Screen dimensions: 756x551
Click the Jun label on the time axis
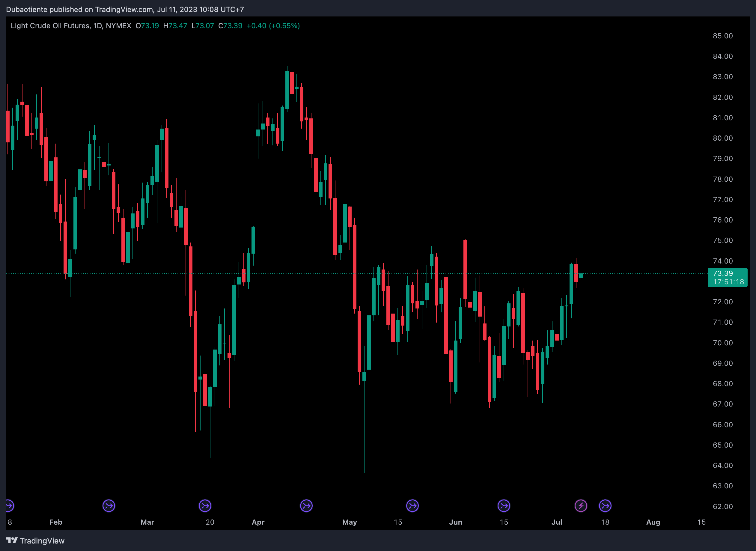tap(456, 522)
